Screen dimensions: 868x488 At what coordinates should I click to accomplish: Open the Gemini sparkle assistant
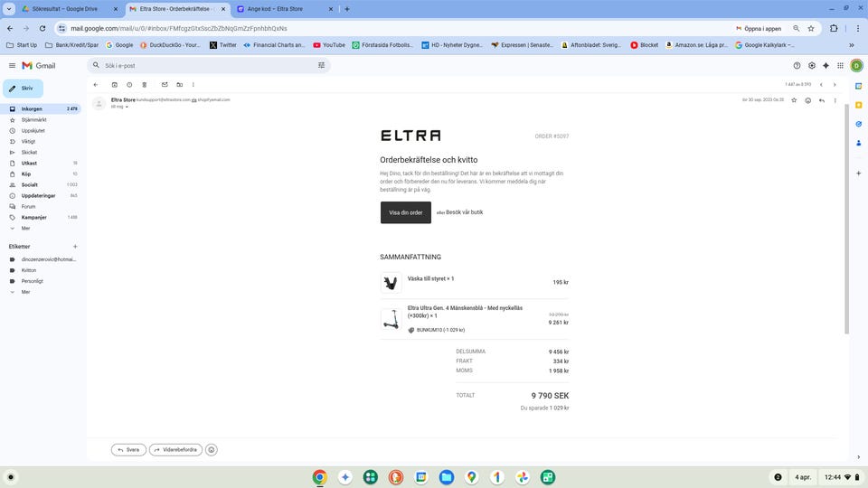[826, 65]
